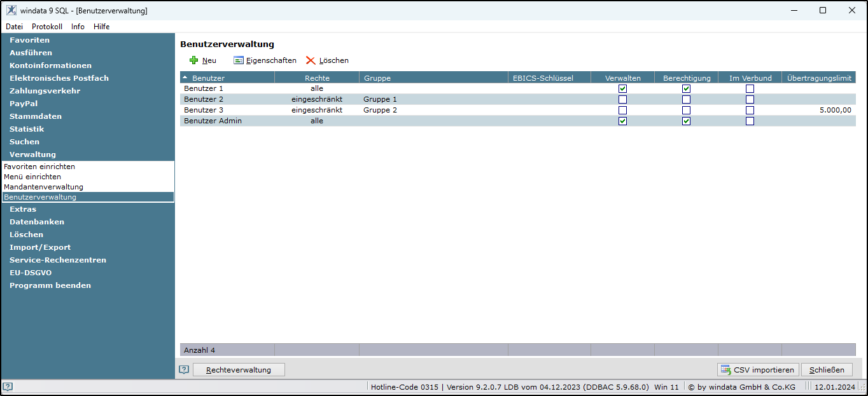Expand the Favoriten sidebar section

point(29,40)
